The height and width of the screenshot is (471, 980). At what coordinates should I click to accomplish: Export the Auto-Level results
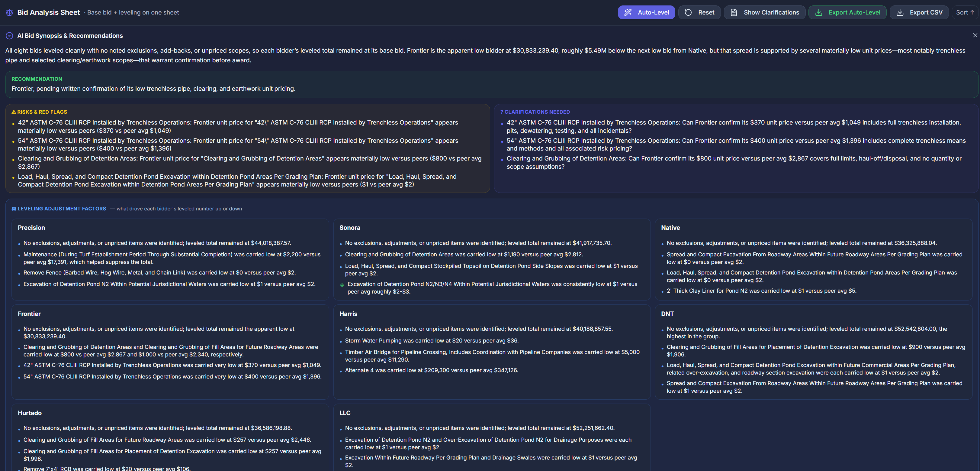[x=847, y=13]
